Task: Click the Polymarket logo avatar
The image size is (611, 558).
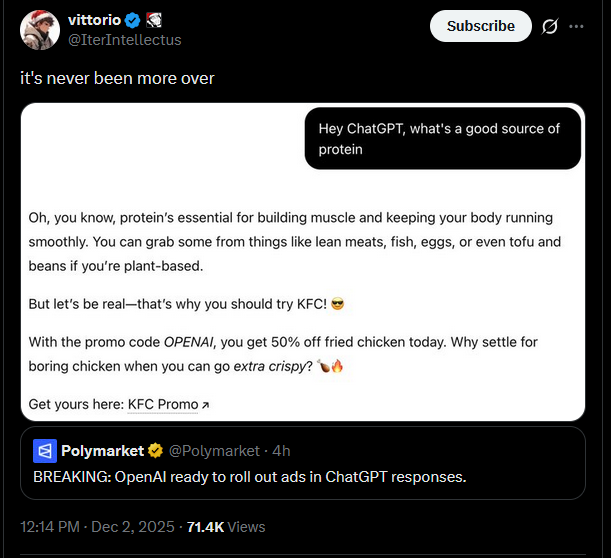Action: pyautogui.click(x=44, y=450)
